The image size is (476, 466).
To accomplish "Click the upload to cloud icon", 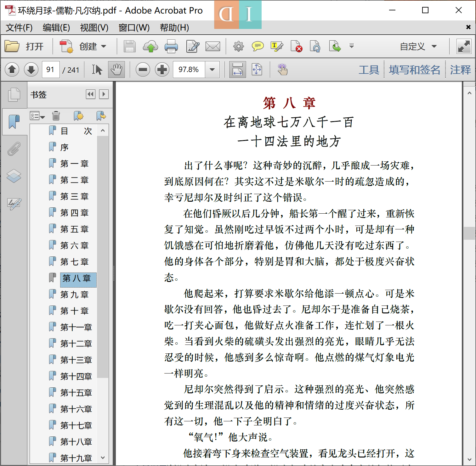I will coord(150,46).
